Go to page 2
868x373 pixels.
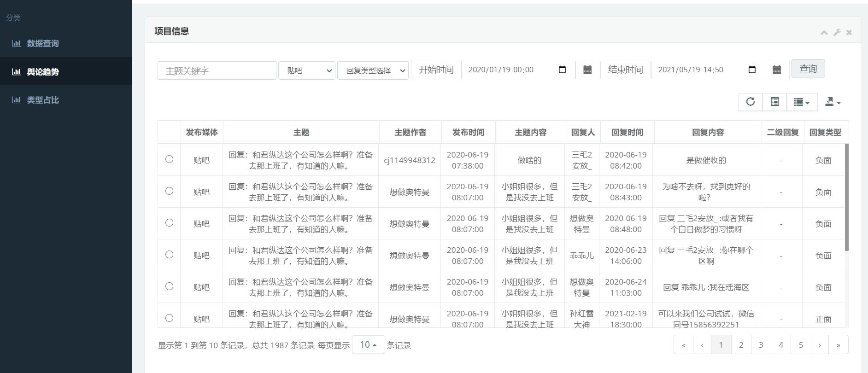(741, 344)
